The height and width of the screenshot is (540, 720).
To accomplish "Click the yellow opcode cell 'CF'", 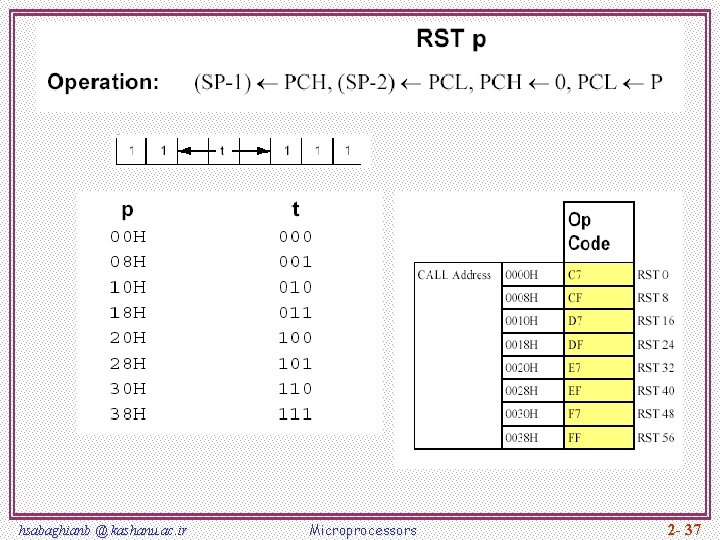I will click(599, 298).
